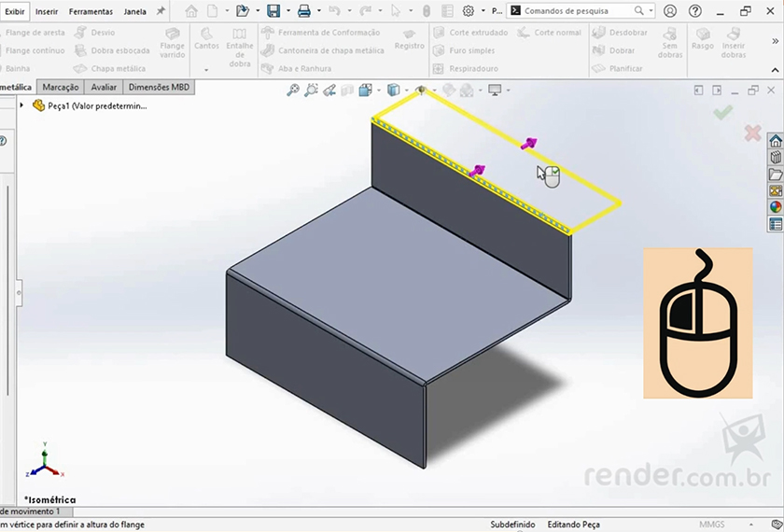Click the Zoom to Area icon
The width and height of the screenshot is (784, 532).
pos(312,90)
